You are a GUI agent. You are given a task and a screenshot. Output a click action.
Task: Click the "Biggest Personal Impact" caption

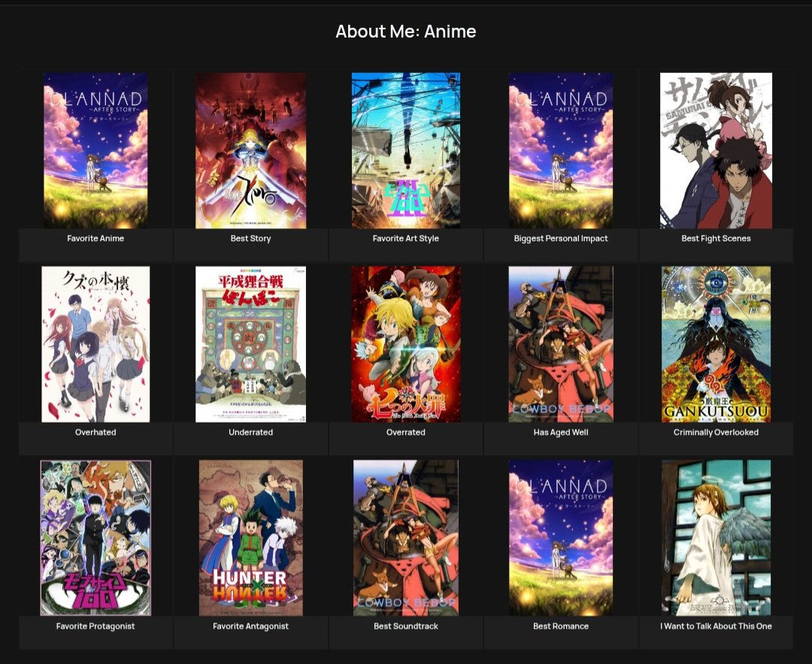click(x=561, y=238)
